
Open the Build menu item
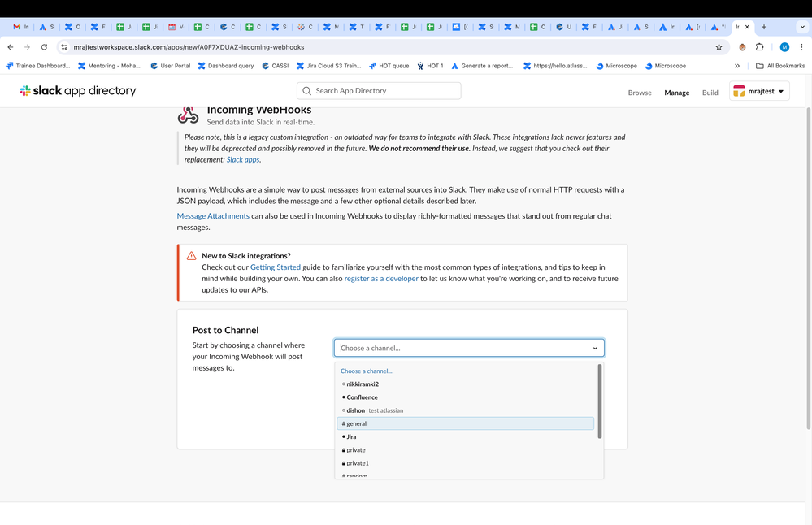point(710,93)
